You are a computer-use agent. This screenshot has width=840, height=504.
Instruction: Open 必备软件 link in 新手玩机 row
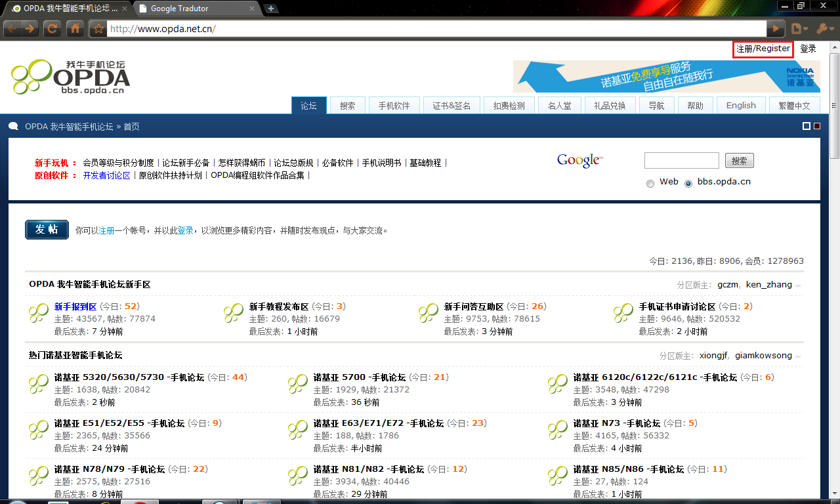pos(337,163)
